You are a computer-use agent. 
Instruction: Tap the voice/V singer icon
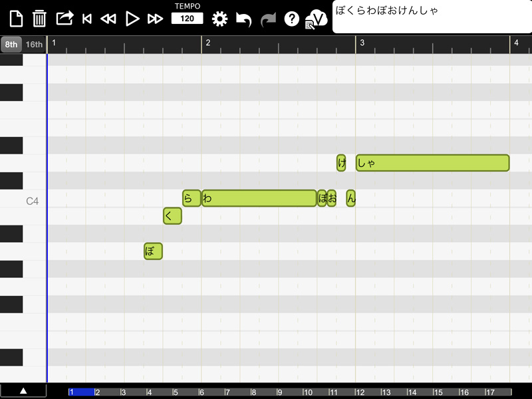(x=313, y=19)
